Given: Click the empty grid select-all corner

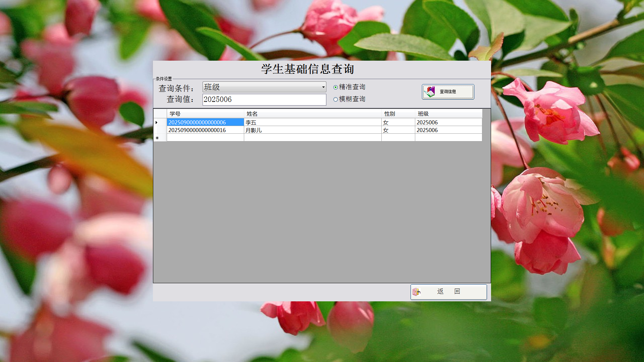Looking at the screenshot, I should coord(160,114).
